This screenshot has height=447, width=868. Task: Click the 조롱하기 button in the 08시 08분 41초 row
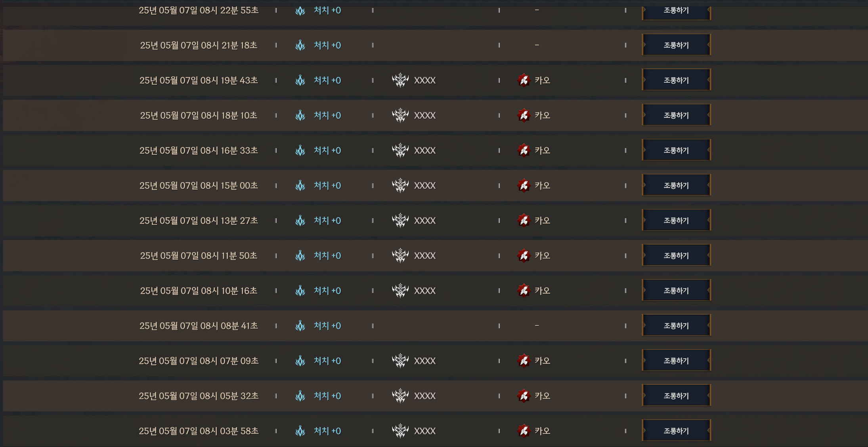pyautogui.click(x=676, y=325)
